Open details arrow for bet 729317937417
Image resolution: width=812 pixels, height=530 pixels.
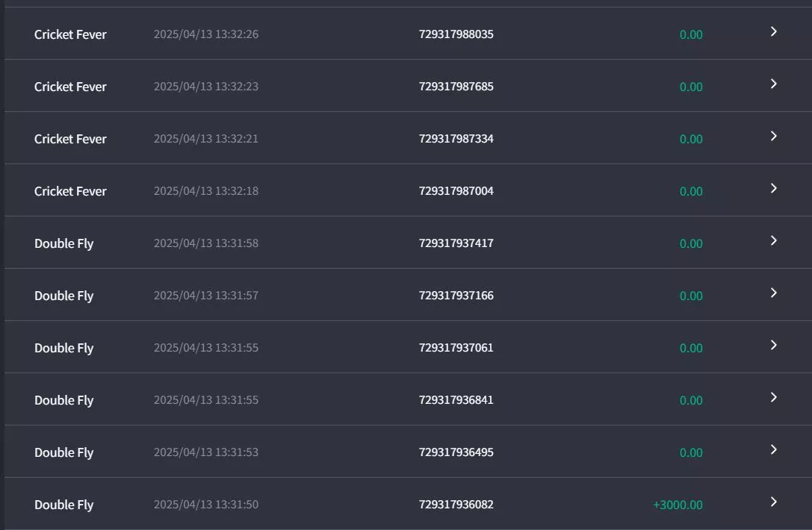pyautogui.click(x=774, y=240)
